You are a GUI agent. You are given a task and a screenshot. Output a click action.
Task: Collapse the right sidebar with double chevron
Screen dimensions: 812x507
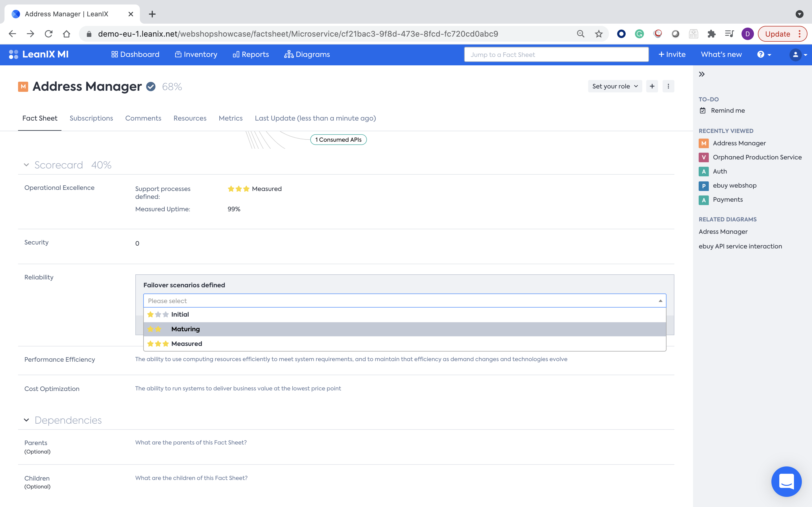click(x=701, y=74)
